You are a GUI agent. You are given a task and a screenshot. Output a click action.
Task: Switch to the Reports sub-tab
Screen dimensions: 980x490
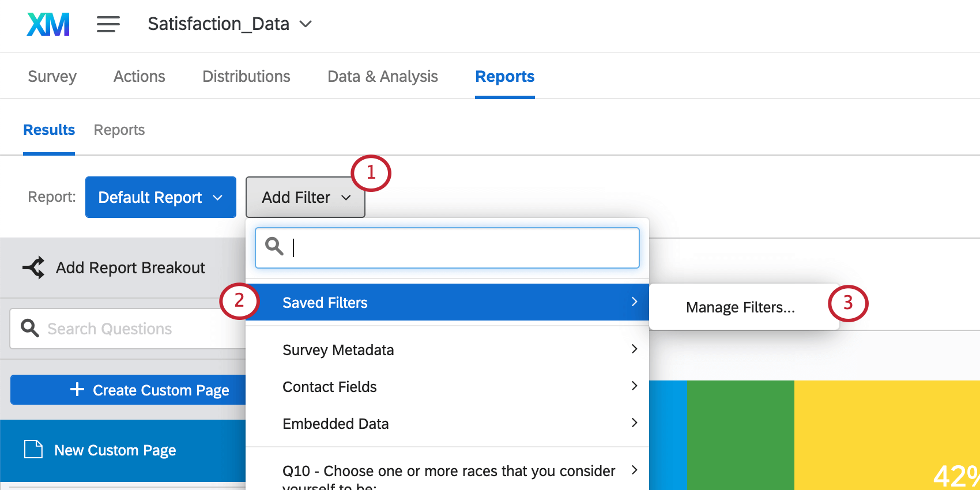(119, 130)
